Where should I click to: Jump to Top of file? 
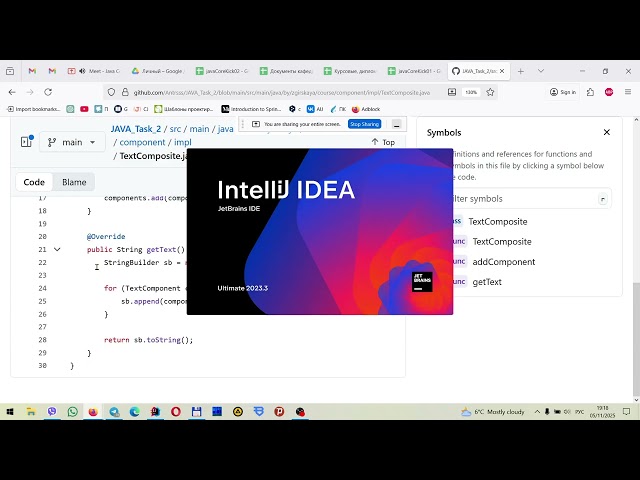point(383,142)
